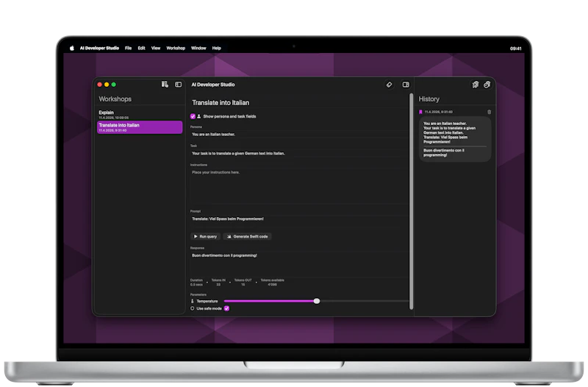Click the add workshop icon in sidebar toolbar

click(165, 85)
